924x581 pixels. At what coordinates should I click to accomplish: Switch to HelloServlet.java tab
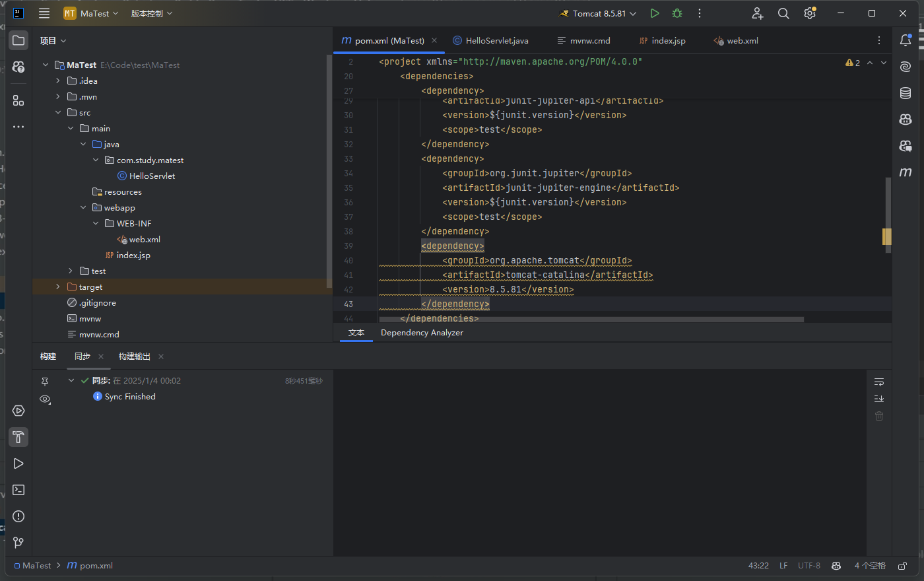(490, 40)
